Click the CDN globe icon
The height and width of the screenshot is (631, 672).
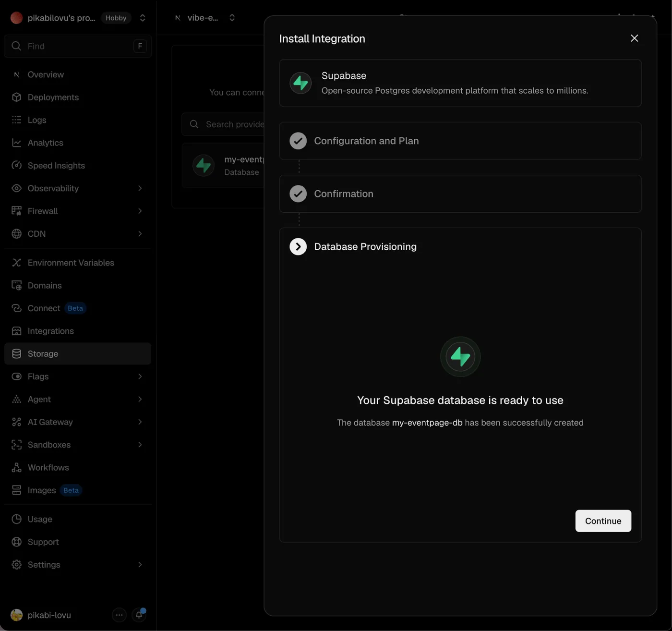tap(17, 233)
